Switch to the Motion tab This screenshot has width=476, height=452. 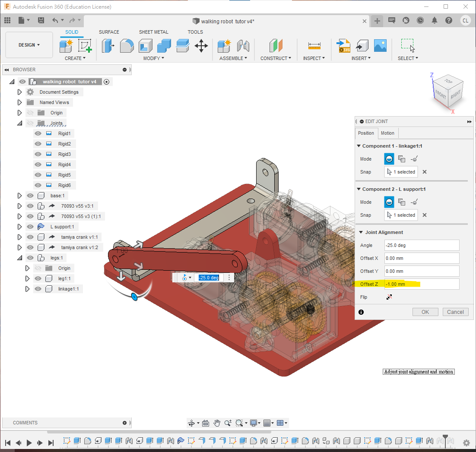[x=387, y=133]
